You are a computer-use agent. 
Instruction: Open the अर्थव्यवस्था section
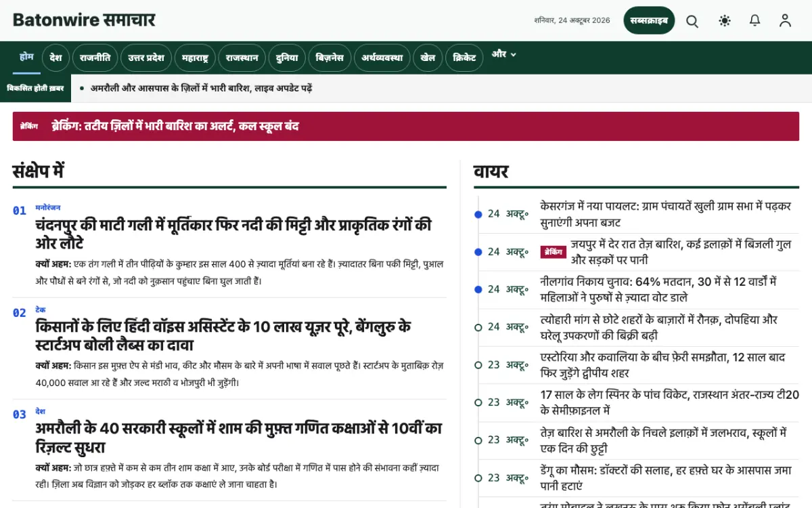point(382,58)
